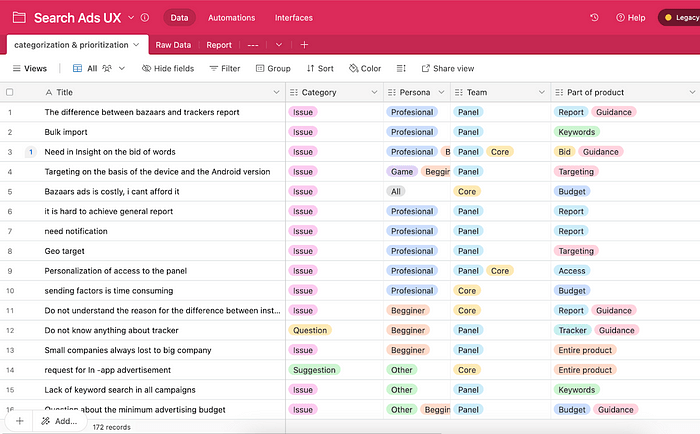Click row number 7 in the grid
Screen dimensions: 700x434
point(10,231)
